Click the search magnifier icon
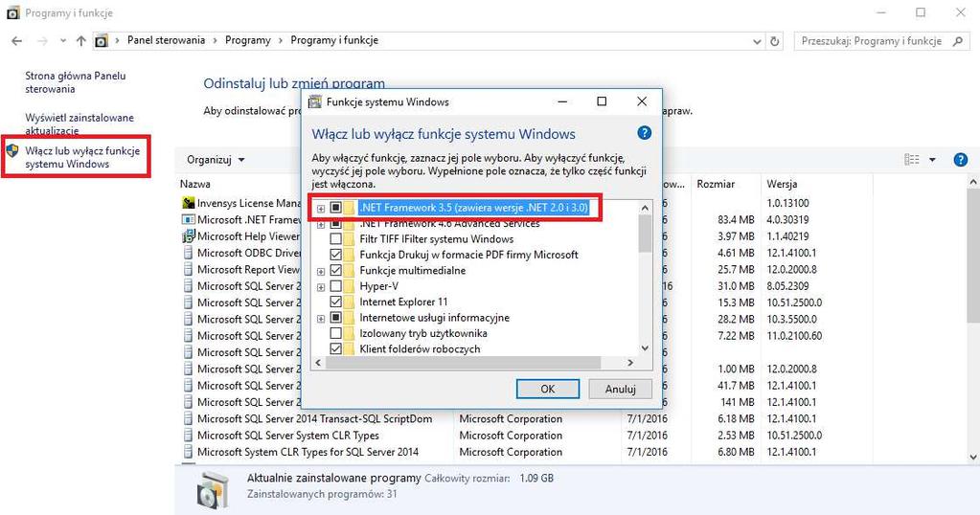This screenshot has width=980, height=515. (x=958, y=41)
